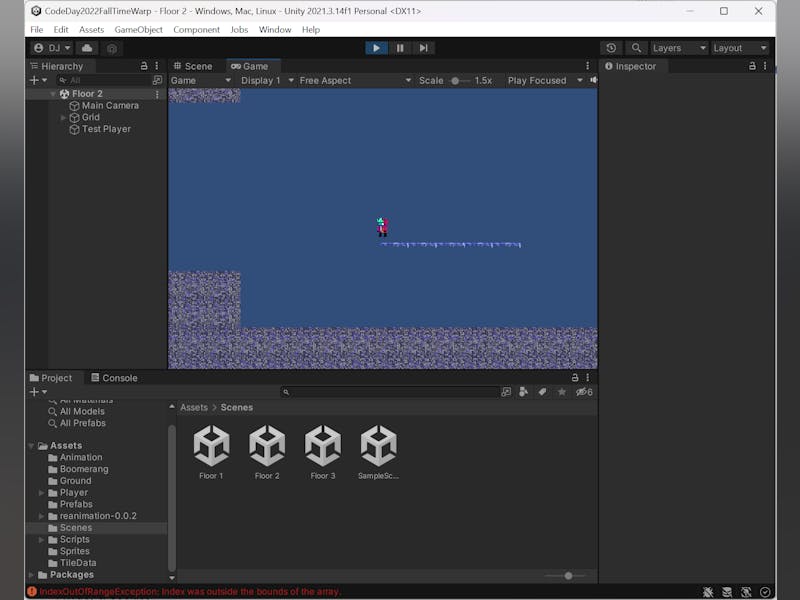Open the GameObject menu
The height and width of the screenshot is (600, 800).
coord(139,30)
